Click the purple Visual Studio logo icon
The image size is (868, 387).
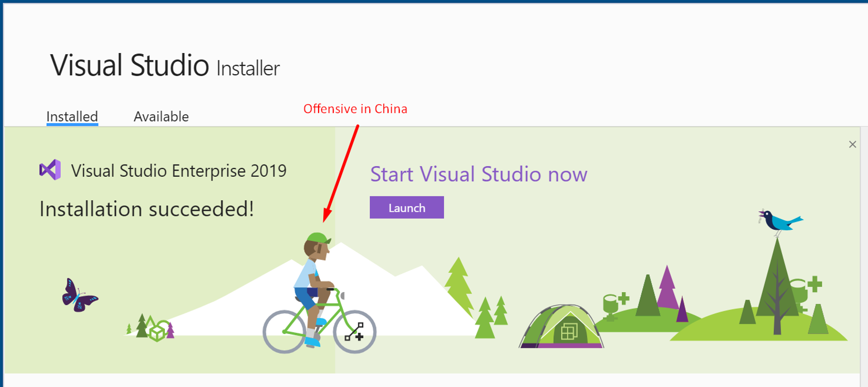50,170
